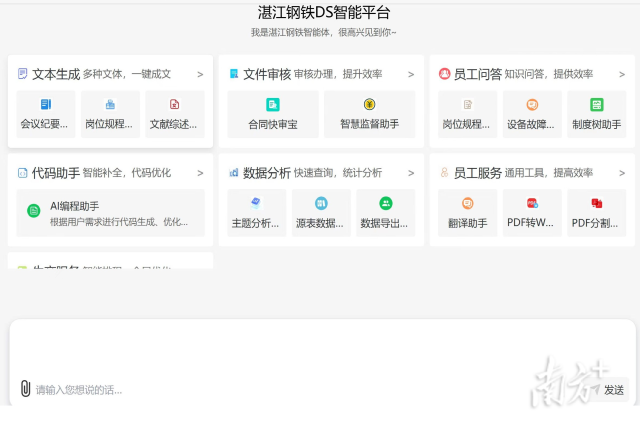Click the 审核办理，提升效率 subtitle
Screen dimensions: 640x439
point(338,74)
